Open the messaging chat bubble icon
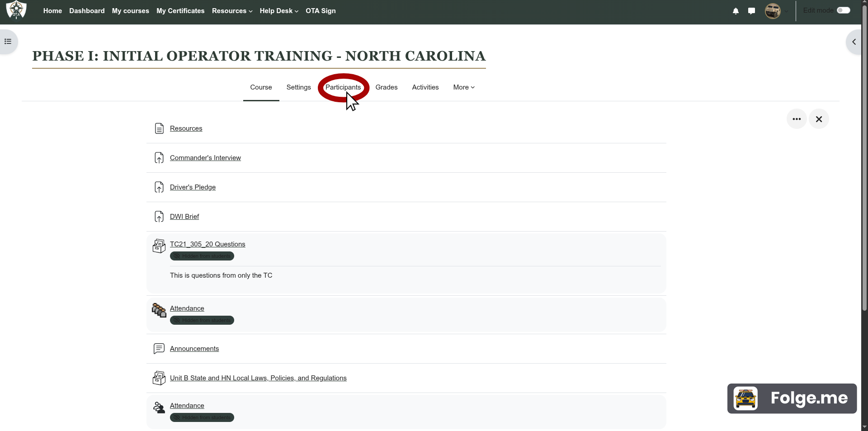This screenshot has height=431, width=868. coord(751,11)
